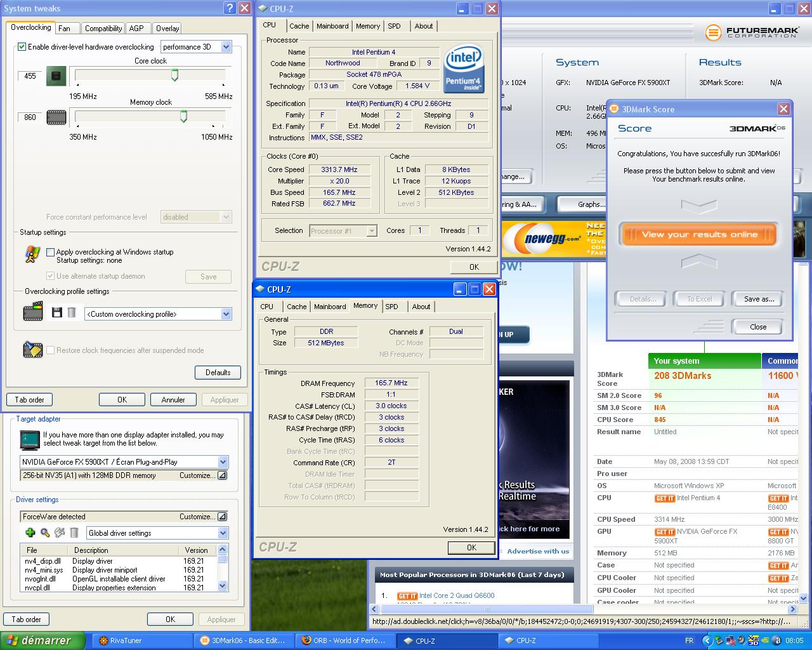This screenshot has height=650, width=812.
Task: Select nv4_disp.dll row in driver list
Action: point(119,561)
